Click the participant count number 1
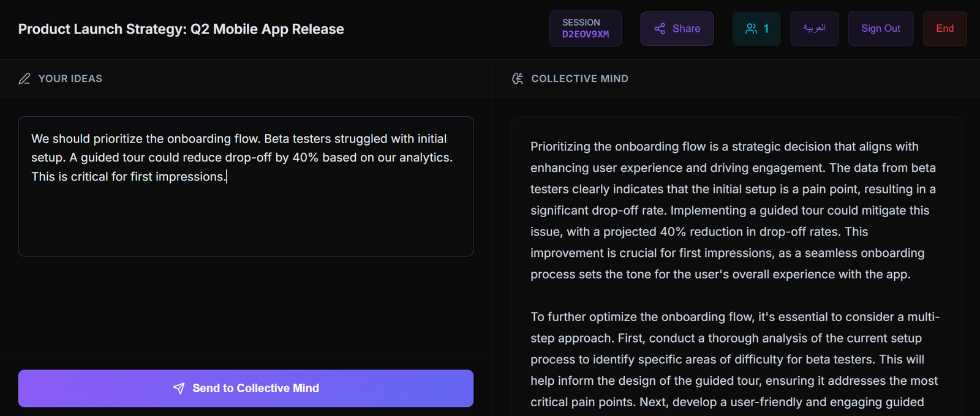This screenshot has height=416, width=980. coord(766,29)
